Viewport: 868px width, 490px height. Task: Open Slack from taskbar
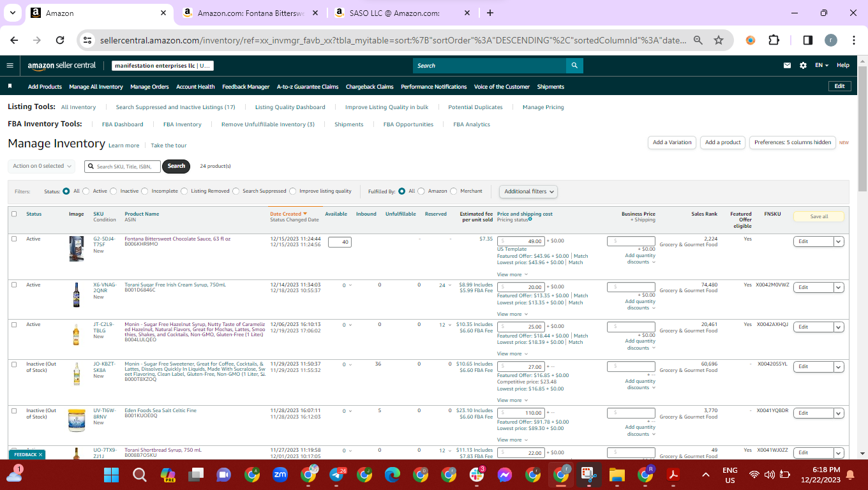(x=477, y=475)
